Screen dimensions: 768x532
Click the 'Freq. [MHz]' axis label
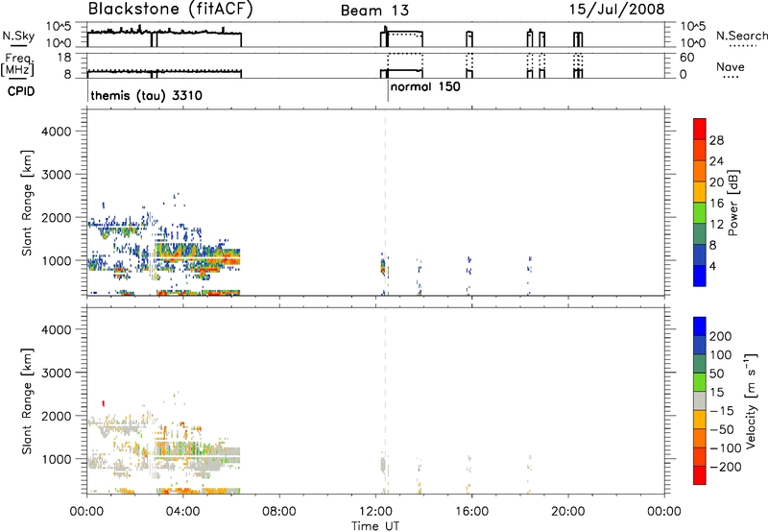17,64
